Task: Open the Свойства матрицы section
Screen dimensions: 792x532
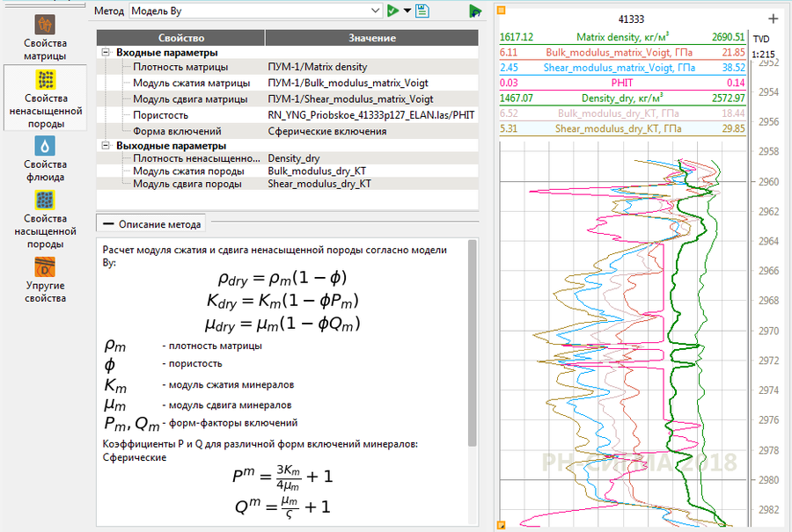Action: tap(45, 37)
